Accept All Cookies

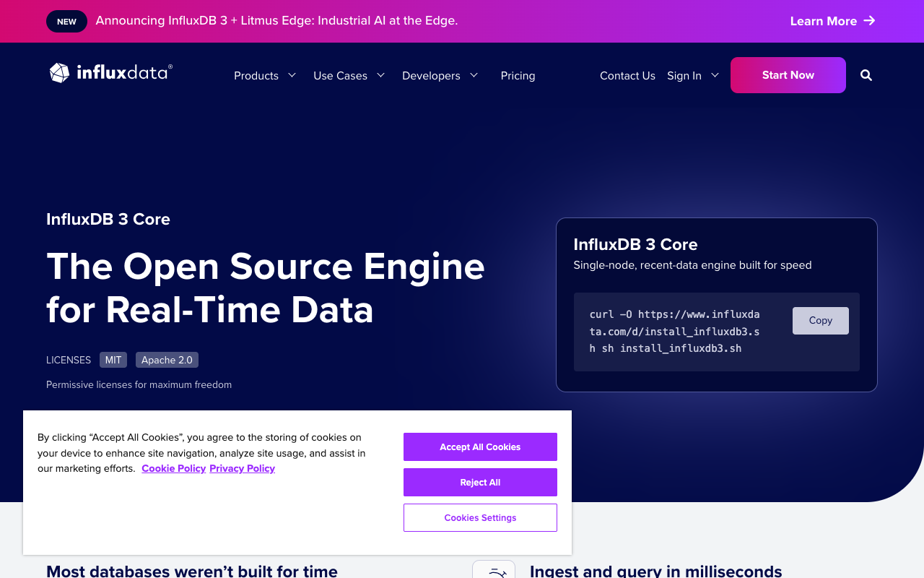coord(480,447)
